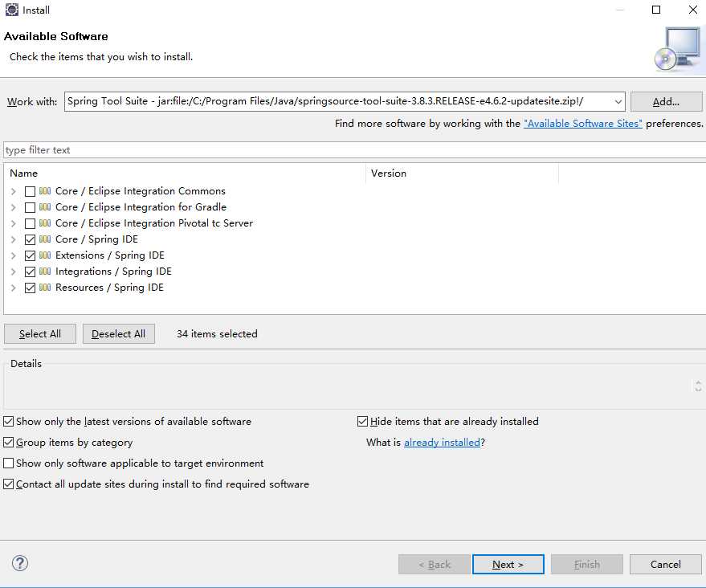Click the Deselect All button

tap(118, 333)
